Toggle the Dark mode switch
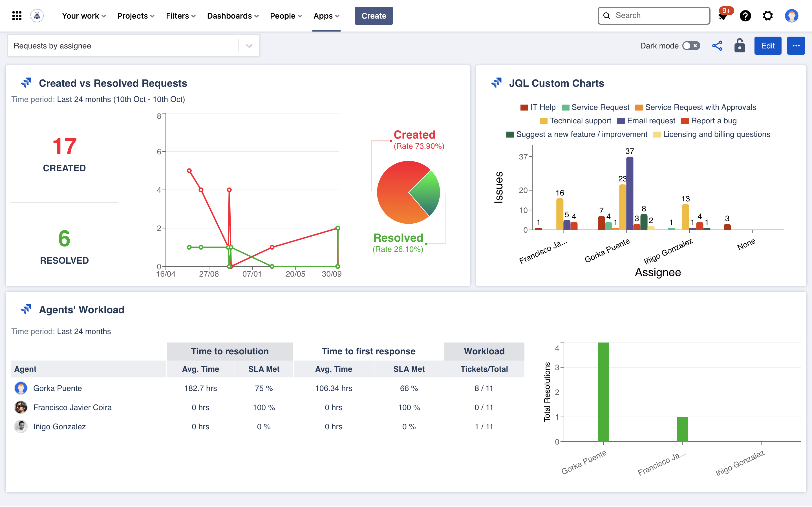This screenshot has width=812, height=507. coord(691,46)
